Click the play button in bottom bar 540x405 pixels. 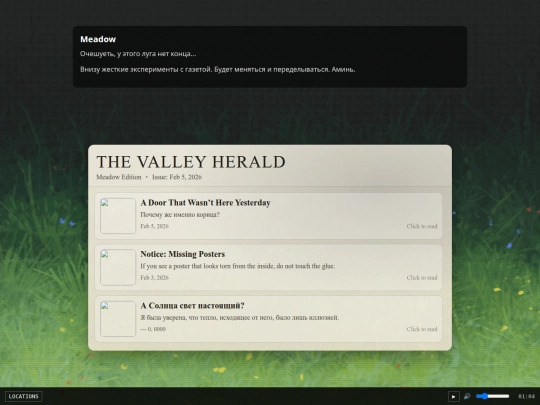(x=454, y=396)
